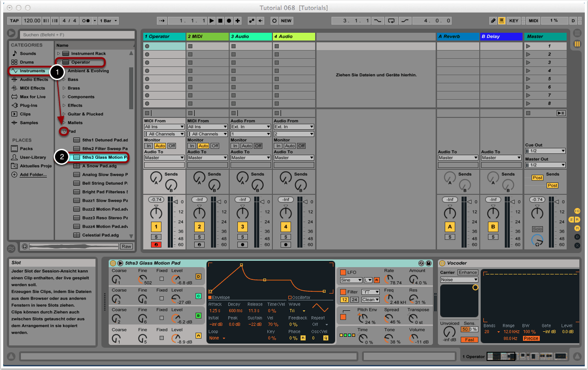Expand the Bass folder in browser
Viewport: 588px width, 370px height.
(64, 80)
